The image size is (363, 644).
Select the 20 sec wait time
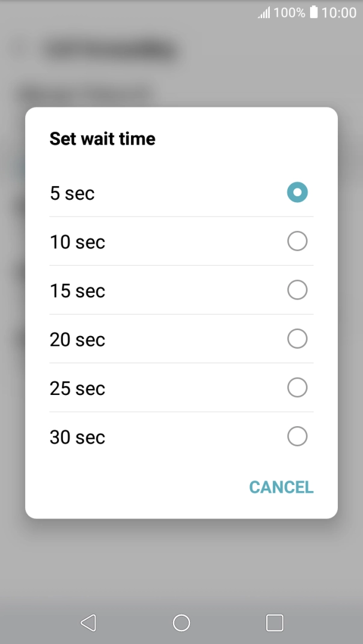tap(297, 339)
